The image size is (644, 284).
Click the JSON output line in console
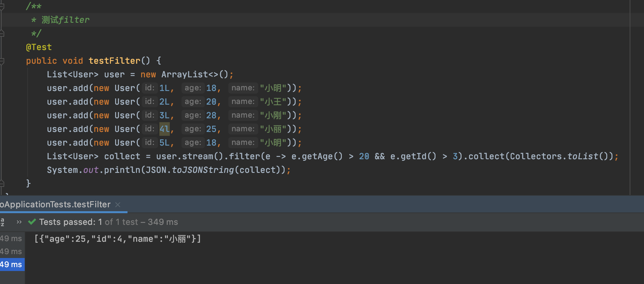[118, 239]
